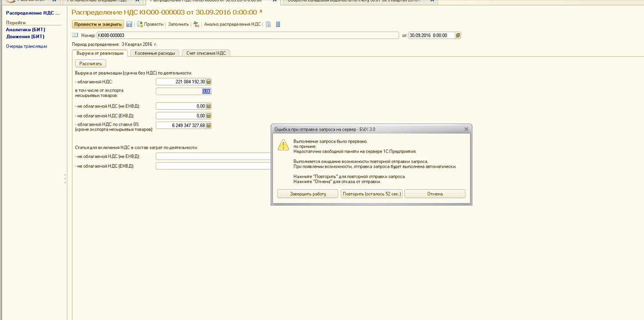
Task: Click the Номер input field
Action: tap(247, 36)
